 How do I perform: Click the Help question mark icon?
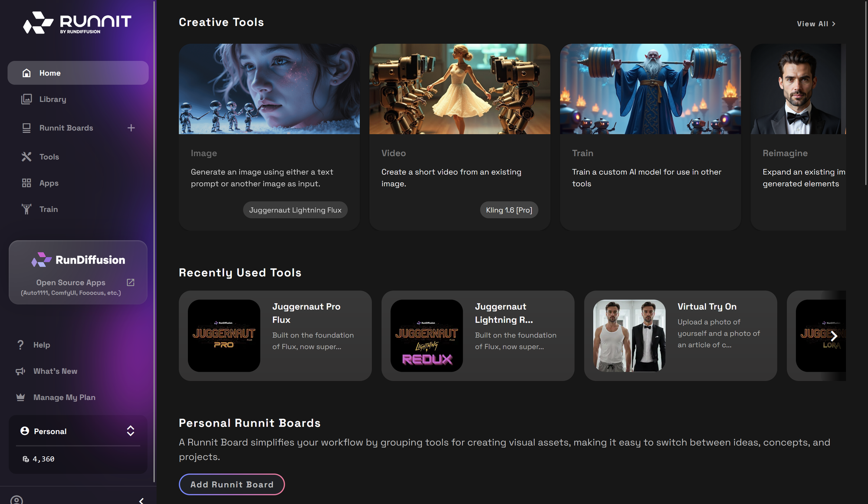(20, 345)
